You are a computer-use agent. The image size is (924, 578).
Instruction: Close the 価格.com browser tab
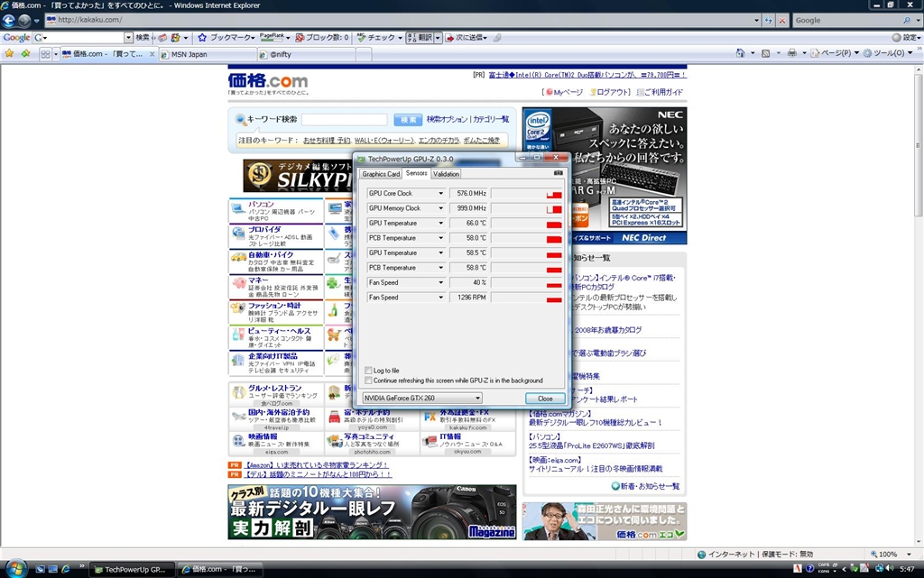point(152,54)
